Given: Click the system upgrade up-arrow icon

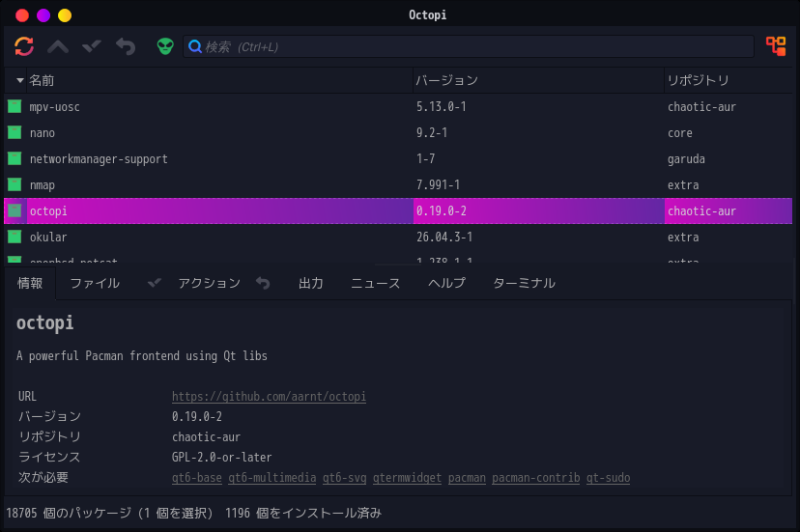Looking at the screenshot, I should [58, 47].
